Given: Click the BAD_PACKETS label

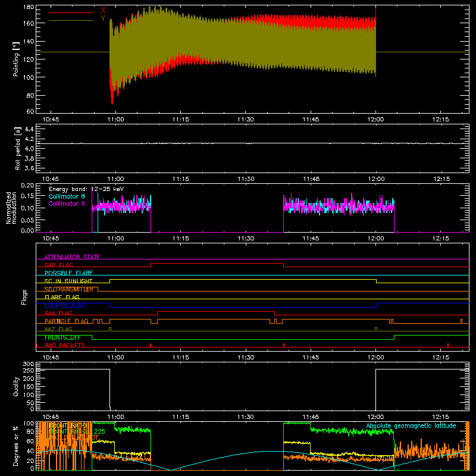Looking at the screenshot, I should [65, 345].
